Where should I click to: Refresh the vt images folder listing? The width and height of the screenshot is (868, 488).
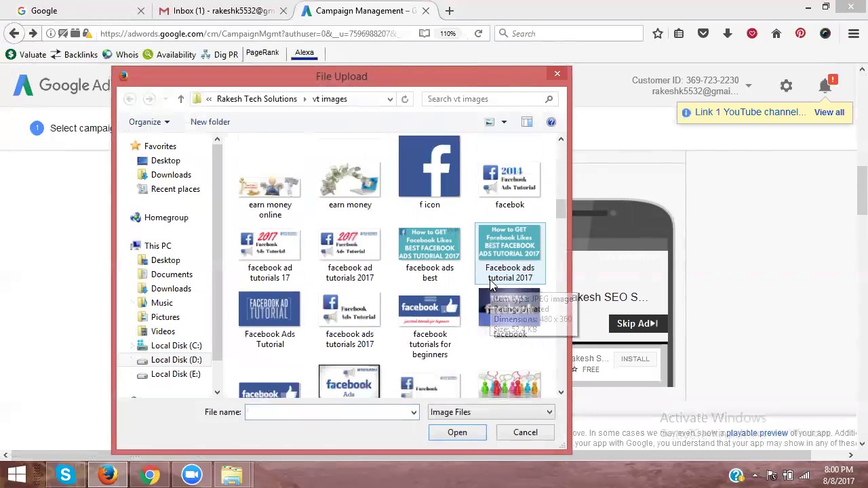(405, 99)
